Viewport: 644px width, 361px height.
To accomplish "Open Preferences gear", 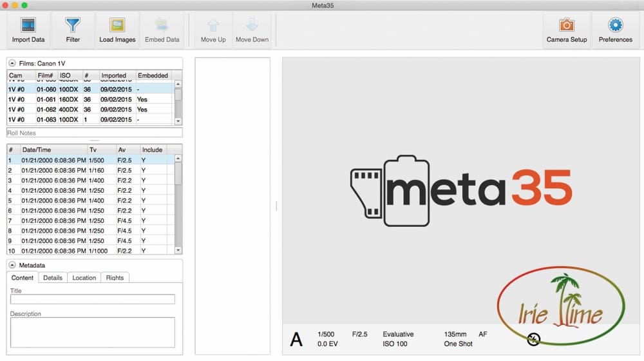I will [x=615, y=26].
